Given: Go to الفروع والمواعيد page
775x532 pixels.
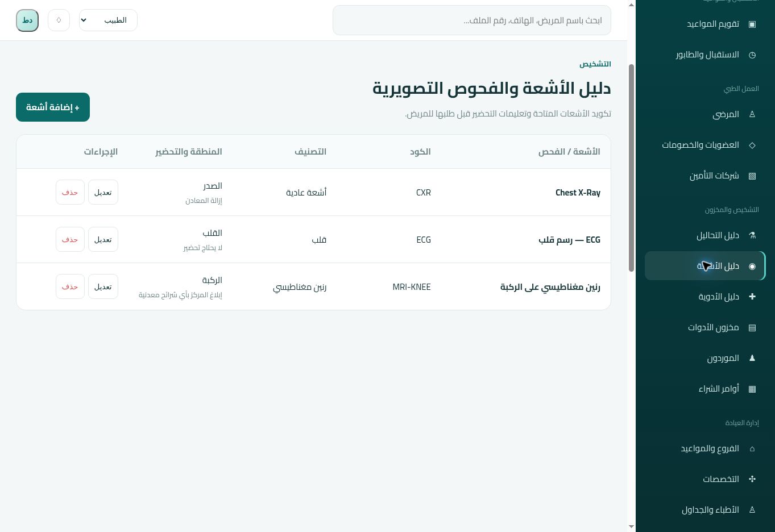Looking at the screenshot, I should click(705, 448).
